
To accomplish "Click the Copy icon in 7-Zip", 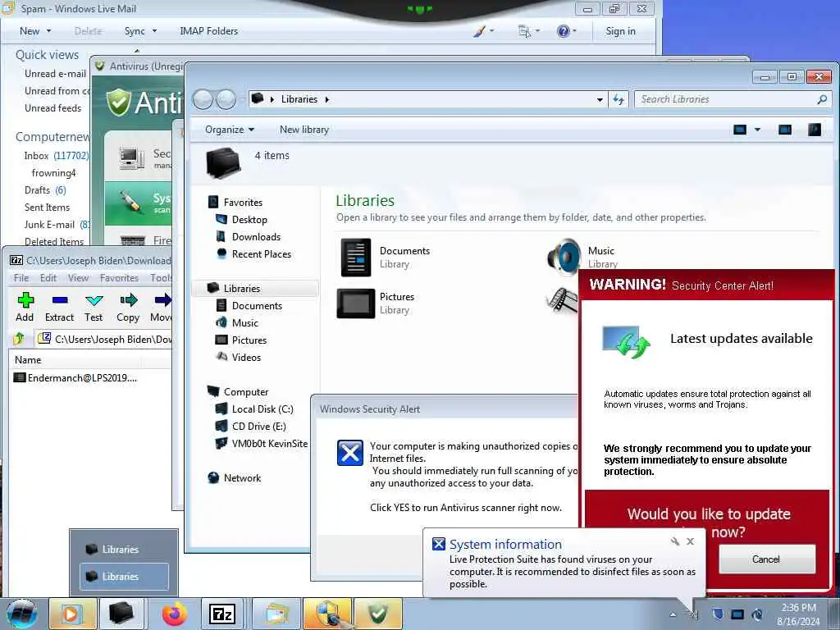I will 128,300.
